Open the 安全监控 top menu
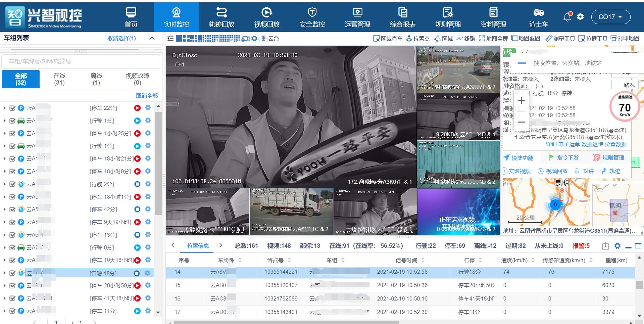This screenshot has width=644, height=324. [x=312, y=17]
